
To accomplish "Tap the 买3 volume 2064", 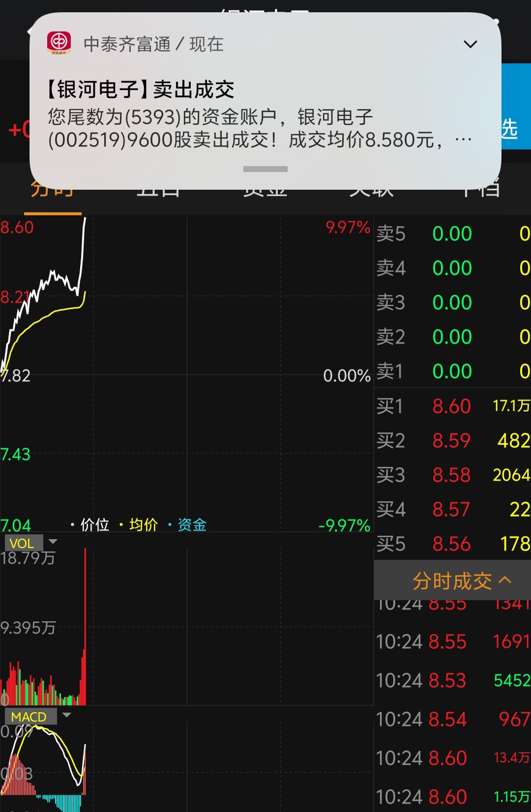I will (511, 475).
